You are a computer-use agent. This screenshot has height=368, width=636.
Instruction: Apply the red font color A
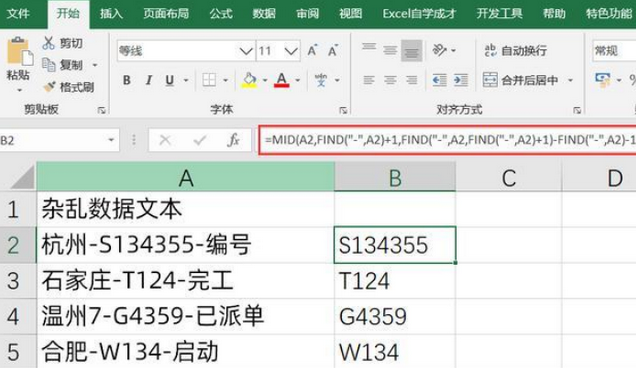[x=282, y=80]
